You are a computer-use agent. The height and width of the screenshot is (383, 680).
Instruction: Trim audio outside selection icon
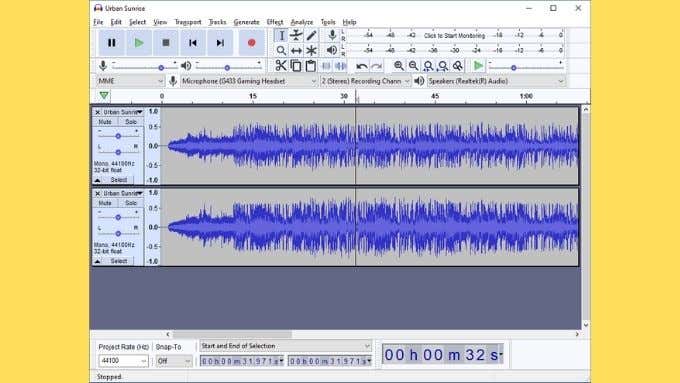point(326,66)
